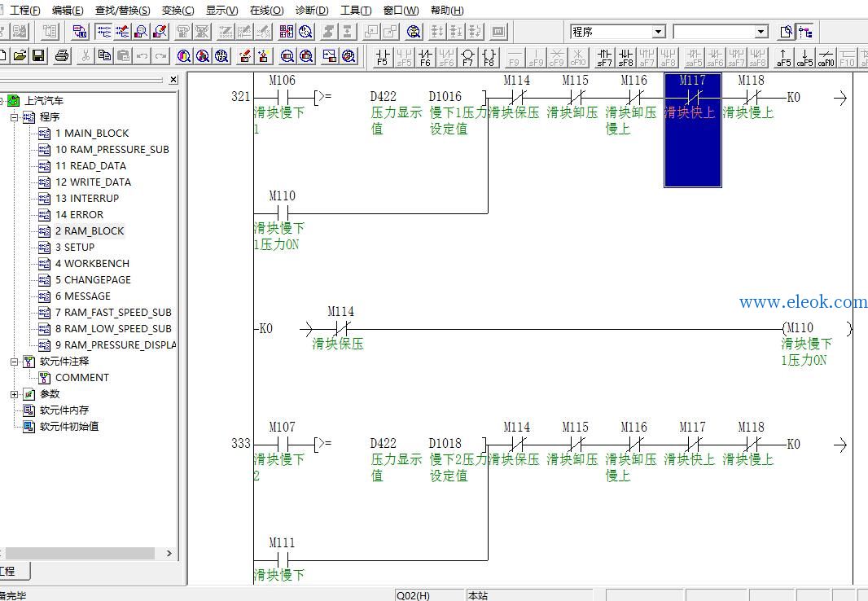Click the Find instruction magnifier icon
This screenshot has height=601, width=868.
pos(203,55)
